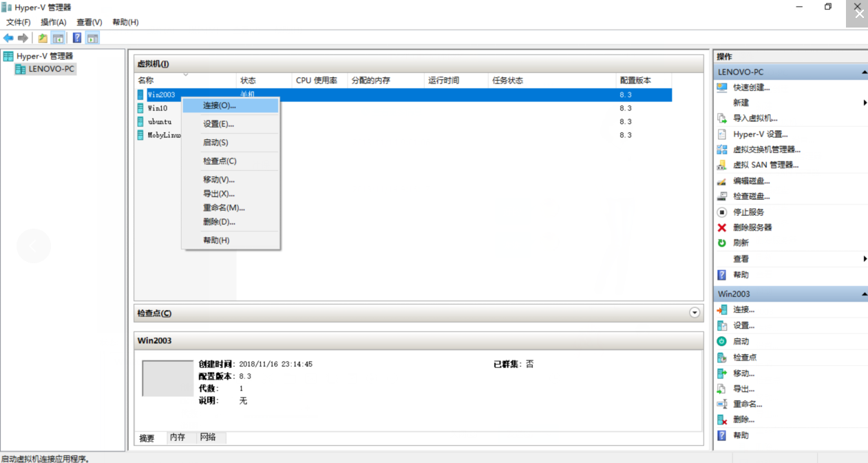Image resolution: width=868 pixels, height=463 pixels.
Task: Click the 检查点 icon under Win2003 actions
Action: (x=722, y=358)
